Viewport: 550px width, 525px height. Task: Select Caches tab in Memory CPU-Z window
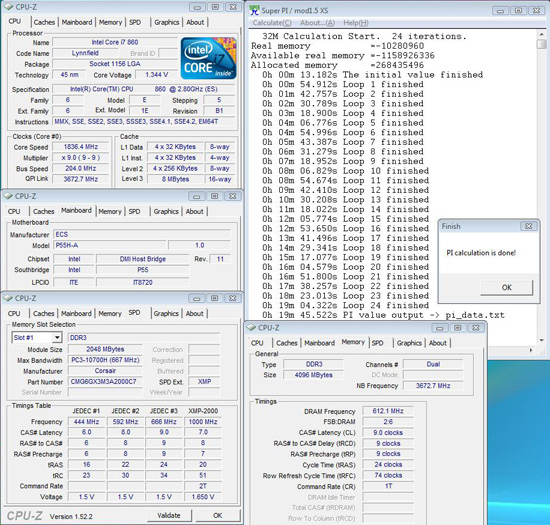click(x=287, y=343)
